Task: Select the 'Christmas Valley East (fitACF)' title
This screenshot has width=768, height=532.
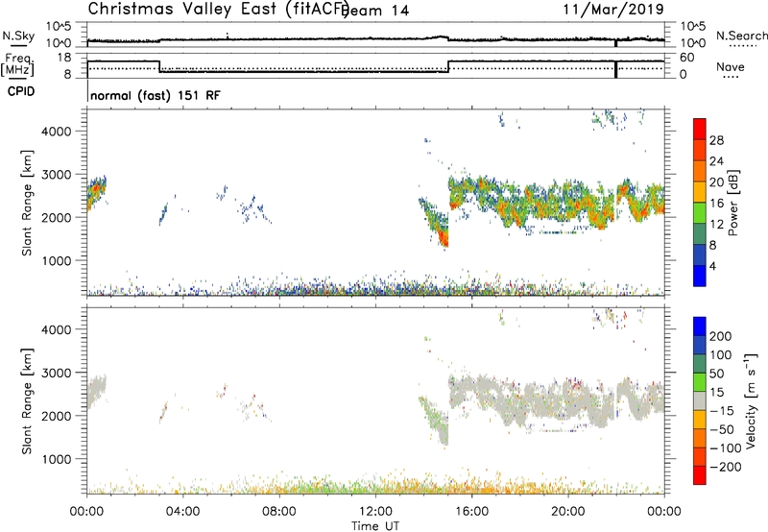Action: coord(219,9)
